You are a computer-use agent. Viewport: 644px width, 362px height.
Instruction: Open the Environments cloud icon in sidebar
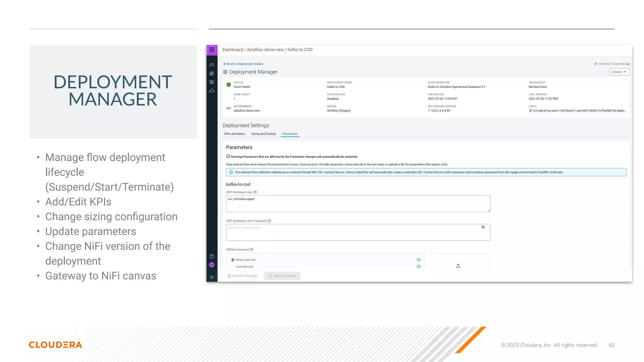coord(212,90)
